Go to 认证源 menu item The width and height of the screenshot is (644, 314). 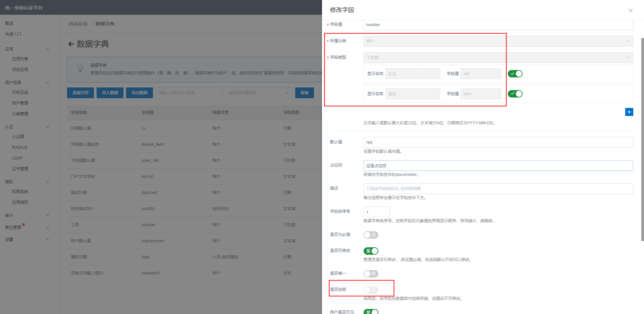point(18,137)
